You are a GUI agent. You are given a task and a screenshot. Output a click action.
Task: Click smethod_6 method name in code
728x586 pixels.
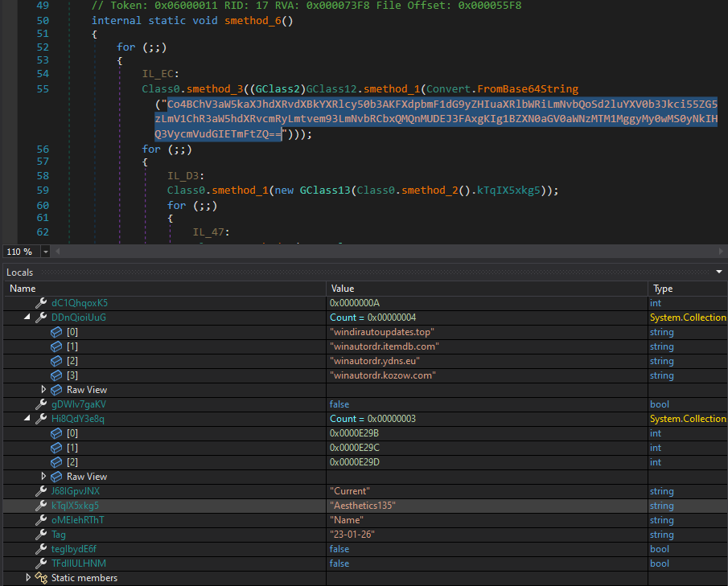(x=253, y=20)
